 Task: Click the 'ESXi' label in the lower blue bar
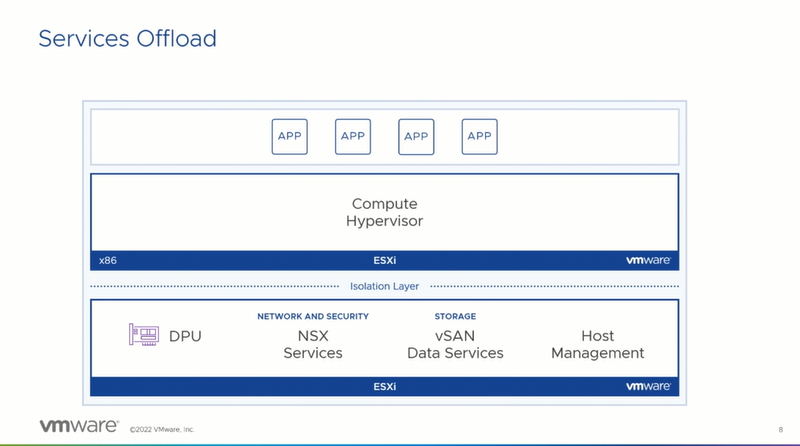(384, 386)
